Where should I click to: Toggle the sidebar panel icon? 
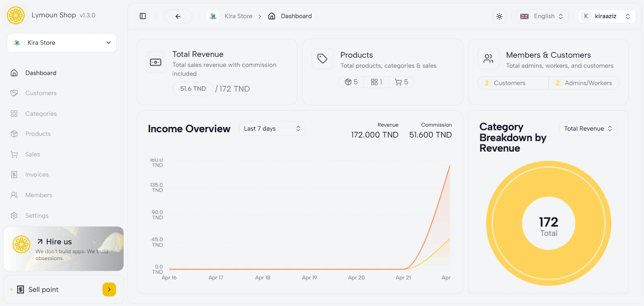click(143, 16)
